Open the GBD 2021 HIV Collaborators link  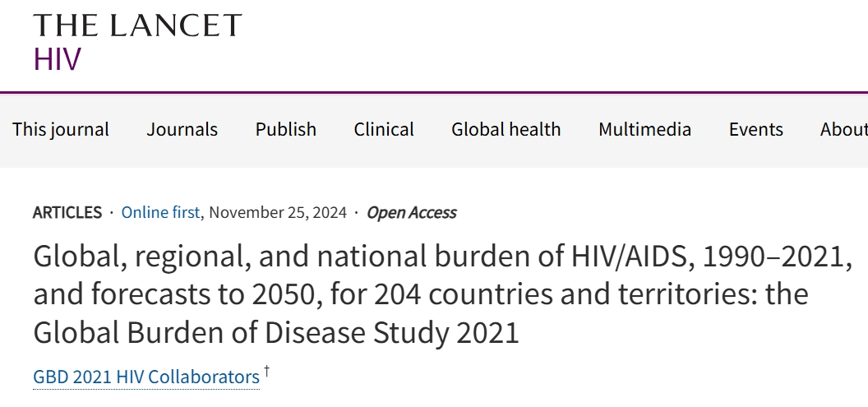pyautogui.click(x=146, y=377)
